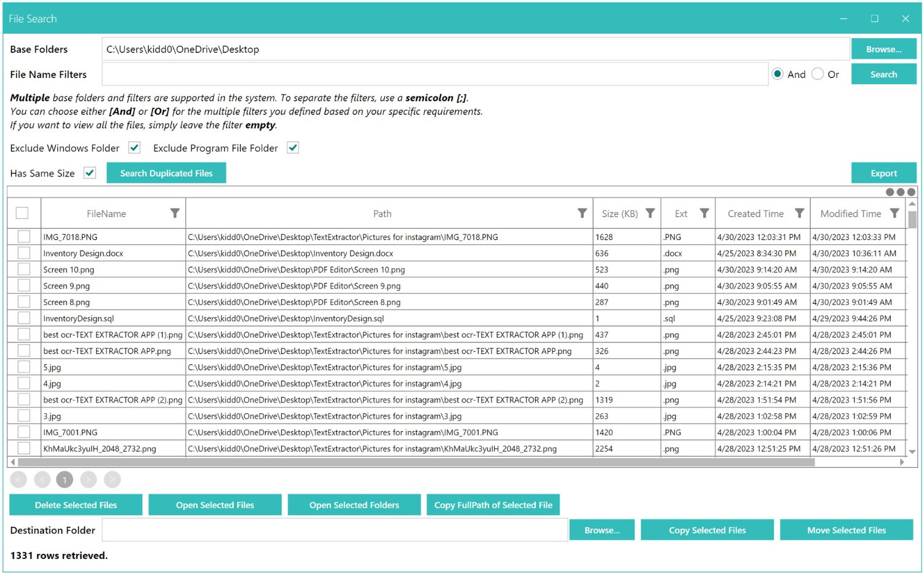Tick the 3.jpg row checkbox
The width and height of the screenshot is (924, 573).
(24, 416)
